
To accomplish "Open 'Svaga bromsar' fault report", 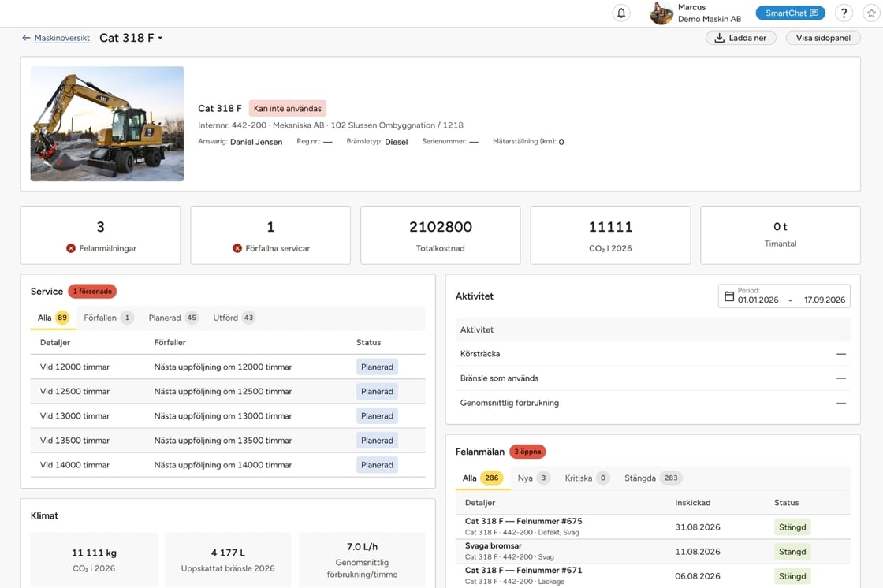I will tap(653, 552).
